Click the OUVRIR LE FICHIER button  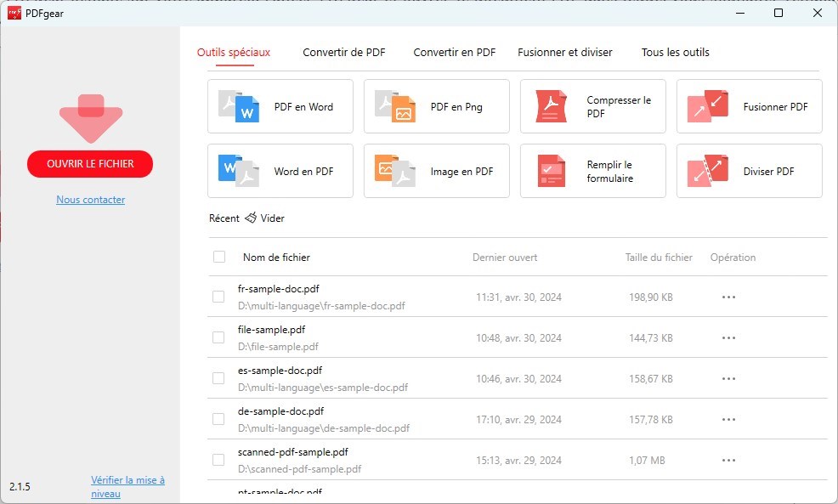(x=90, y=164)
